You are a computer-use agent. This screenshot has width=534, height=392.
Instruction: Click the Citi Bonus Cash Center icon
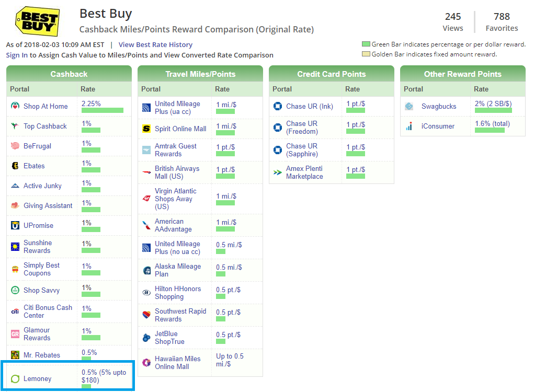15,311
